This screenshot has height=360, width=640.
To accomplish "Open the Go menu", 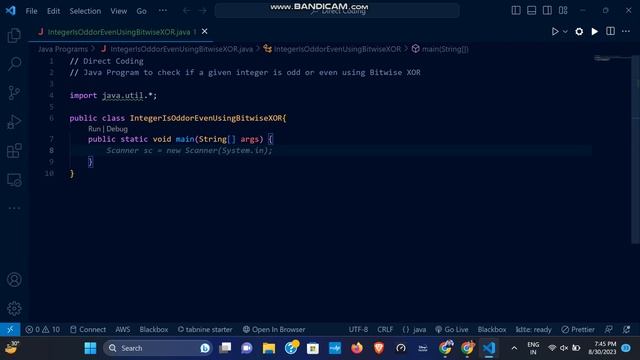I will coord(141,11).
